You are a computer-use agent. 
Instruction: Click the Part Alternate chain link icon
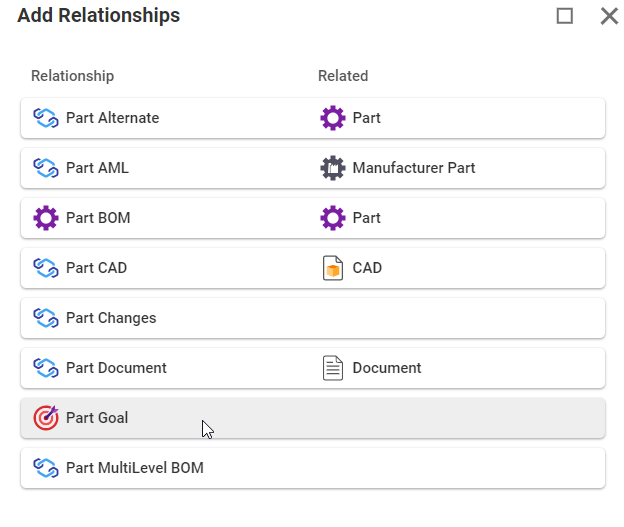(x=46, y=118)
